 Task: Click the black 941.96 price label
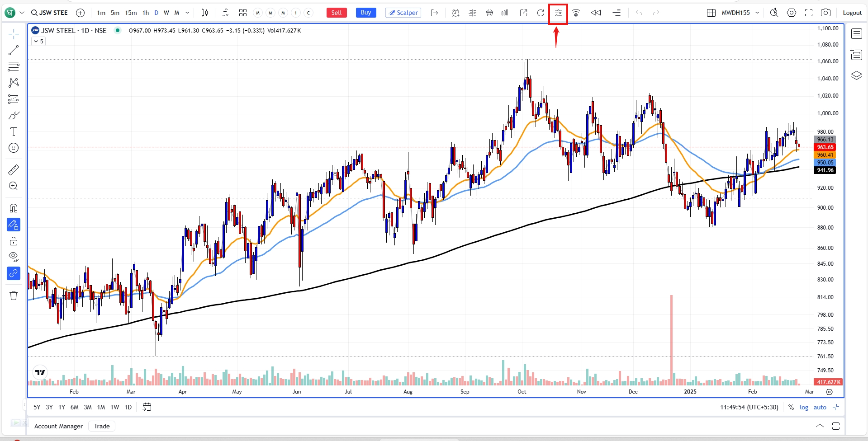[825, 170]
